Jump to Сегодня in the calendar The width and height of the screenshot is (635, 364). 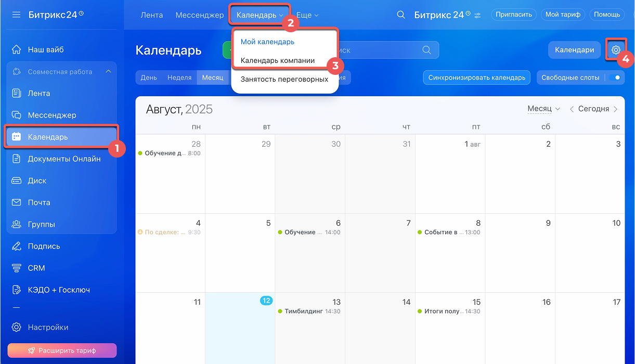point(593,109)
